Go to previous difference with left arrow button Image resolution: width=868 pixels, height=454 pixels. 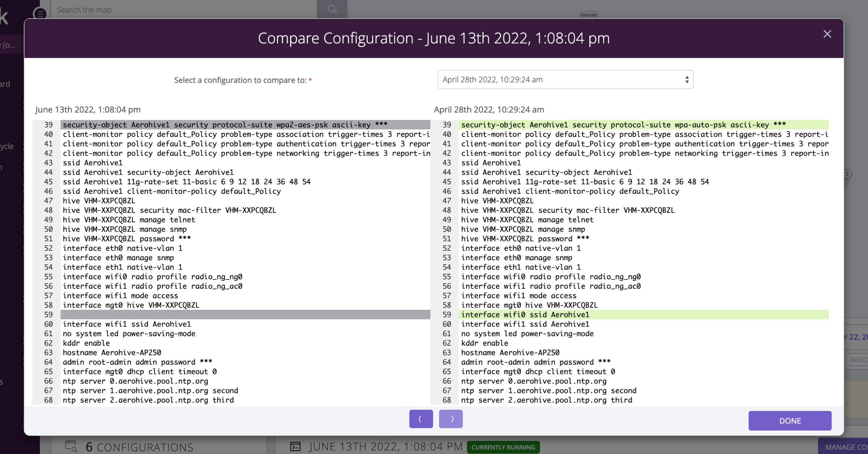[x=421, y=419]
